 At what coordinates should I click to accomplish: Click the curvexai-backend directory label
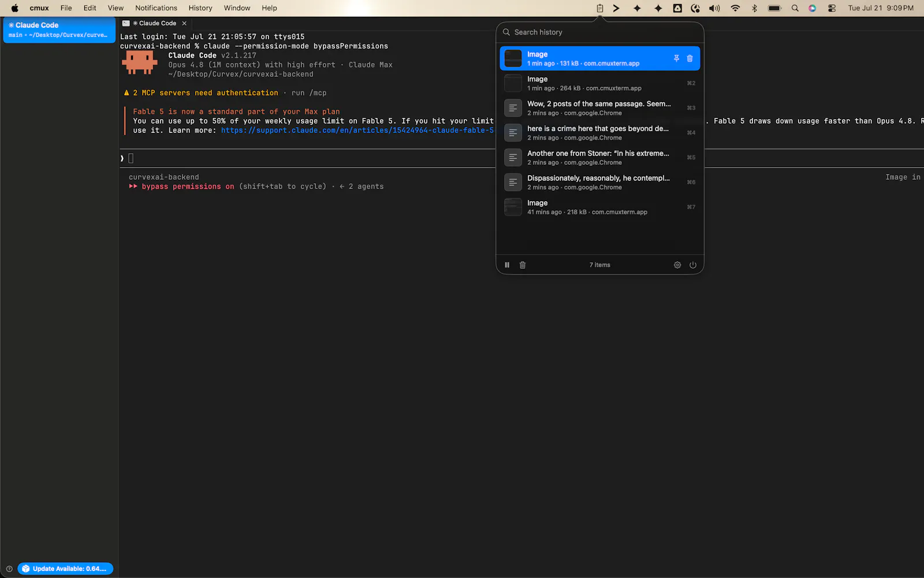(164, 177)
